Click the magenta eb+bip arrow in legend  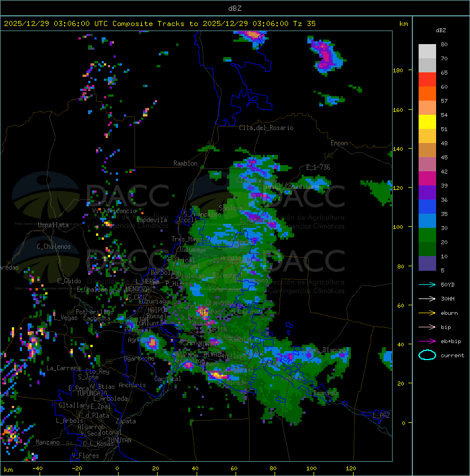tap(427, 341)
